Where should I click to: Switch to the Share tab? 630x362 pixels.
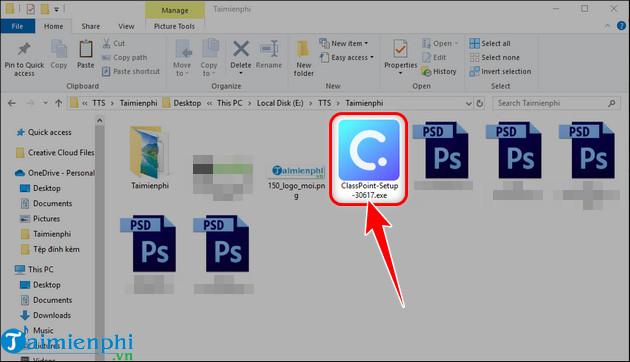click(91, 26)
